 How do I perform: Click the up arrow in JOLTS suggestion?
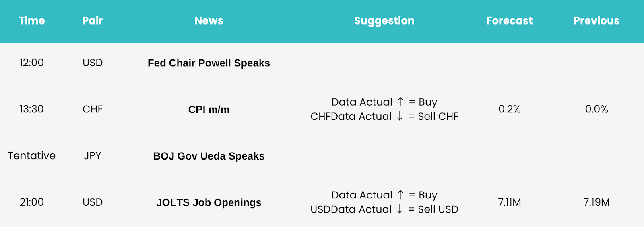click(x=400, y=195)
